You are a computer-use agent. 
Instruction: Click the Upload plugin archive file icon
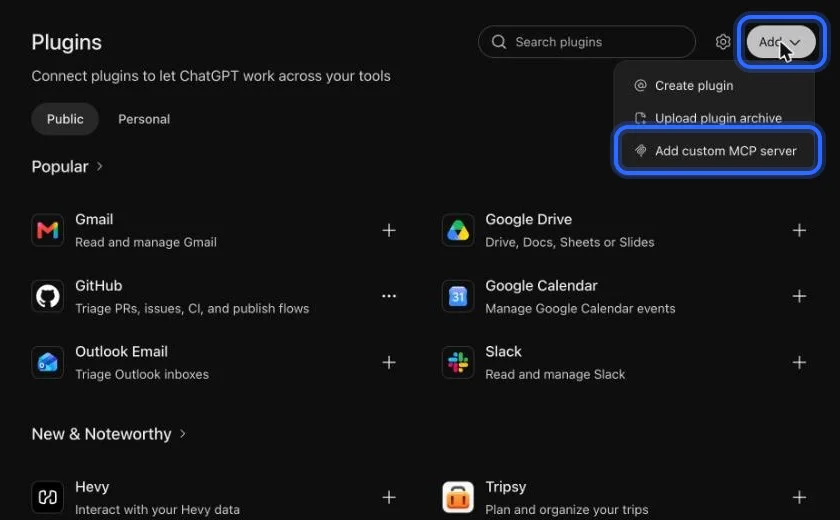(x=640, y=118)
